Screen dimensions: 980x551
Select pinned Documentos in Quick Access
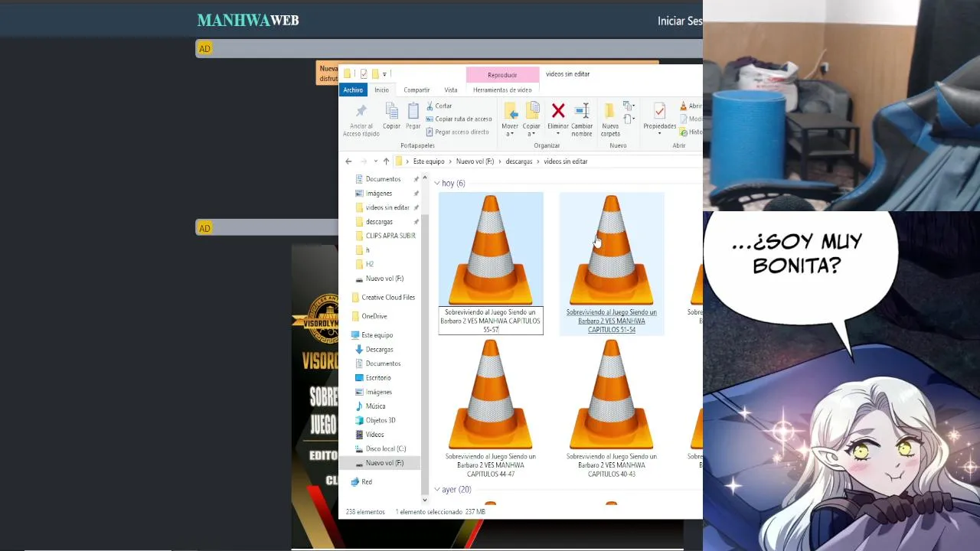(x=383, y=179)
